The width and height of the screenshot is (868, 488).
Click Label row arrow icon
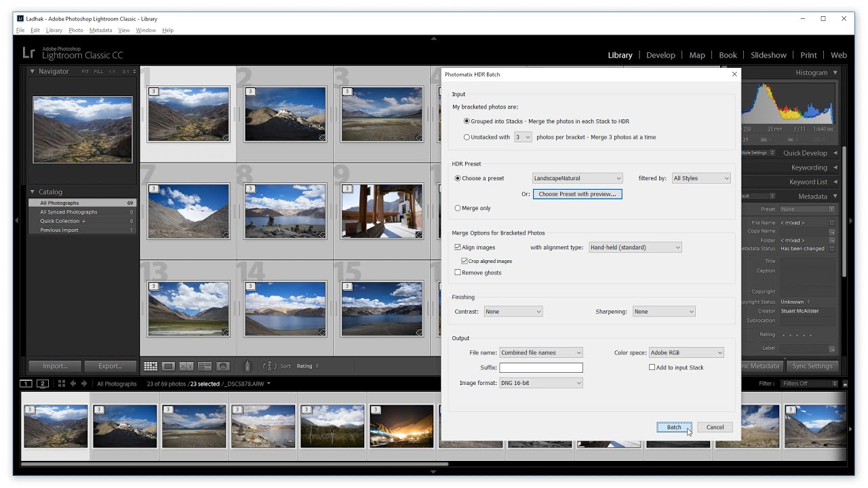coord(832,348)
